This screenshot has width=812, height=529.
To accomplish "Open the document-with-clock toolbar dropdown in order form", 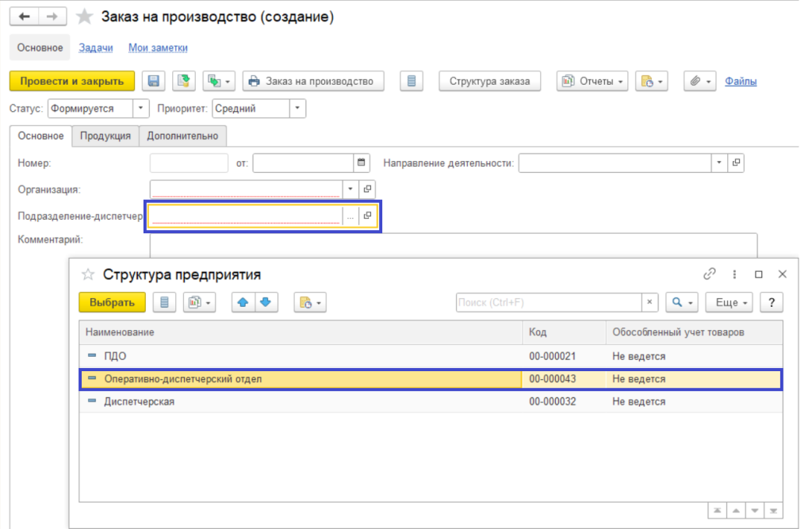I will [x=652, y=81].
